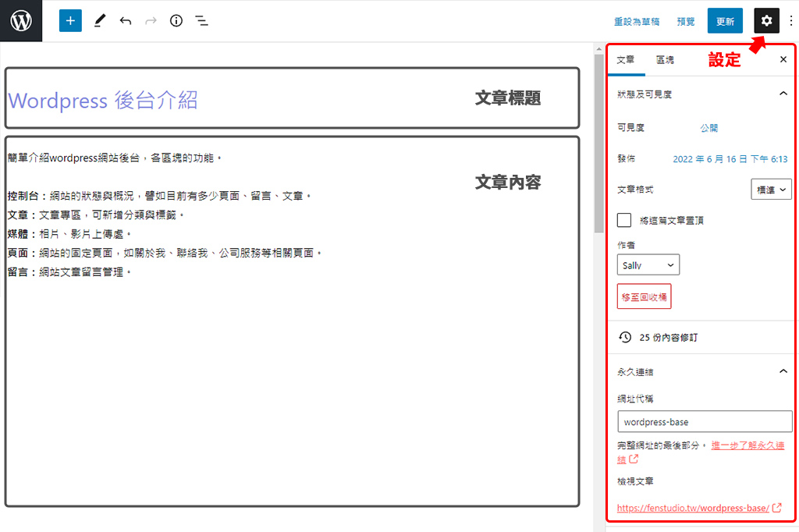The image size is (799, 532).
Task: Collapse the 永久連結 section
Action: 703,371
